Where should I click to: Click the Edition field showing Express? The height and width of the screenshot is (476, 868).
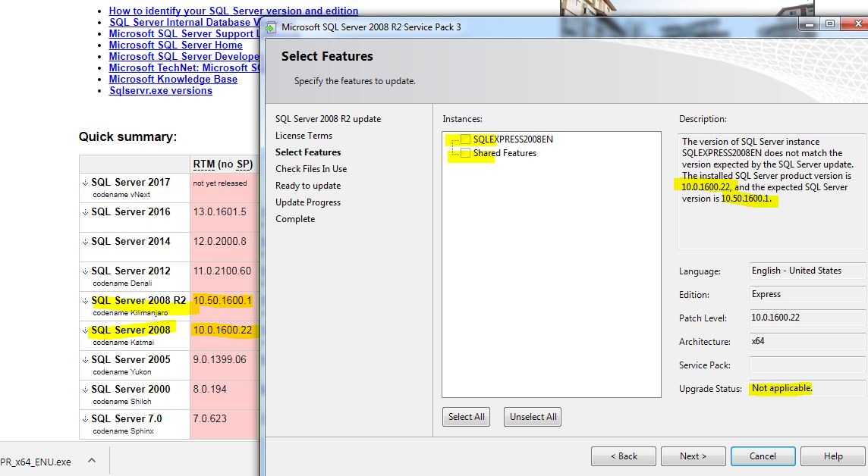click(x=807, y=294)
